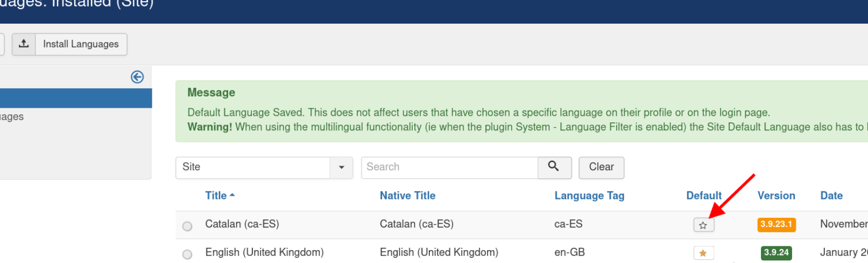Screen dimensions: 868x263
Task: Select the English (United Kingdom) radio button
Action: [187, 254]
